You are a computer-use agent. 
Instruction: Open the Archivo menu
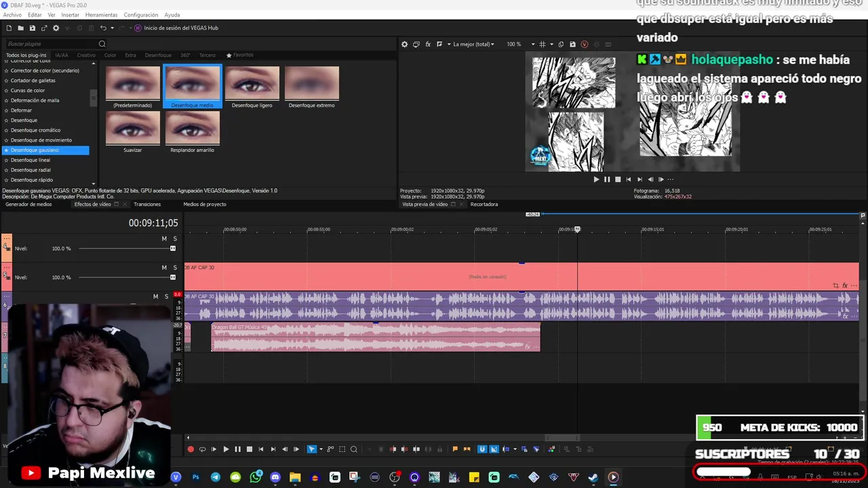coord(12,15)
